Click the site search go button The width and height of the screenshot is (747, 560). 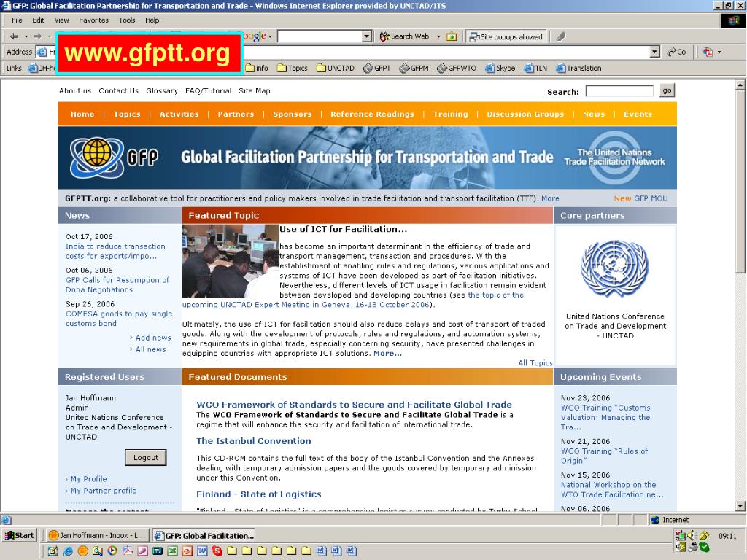[x=667, y=90]
